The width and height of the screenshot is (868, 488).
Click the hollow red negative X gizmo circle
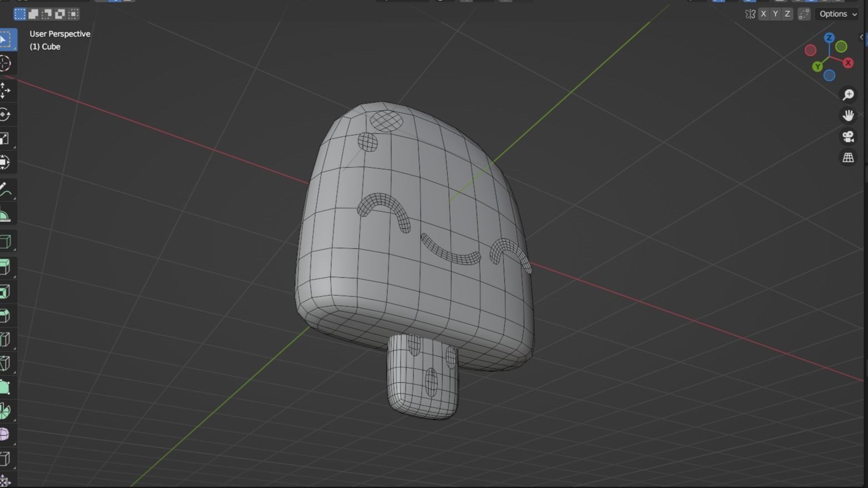point(811,51)
